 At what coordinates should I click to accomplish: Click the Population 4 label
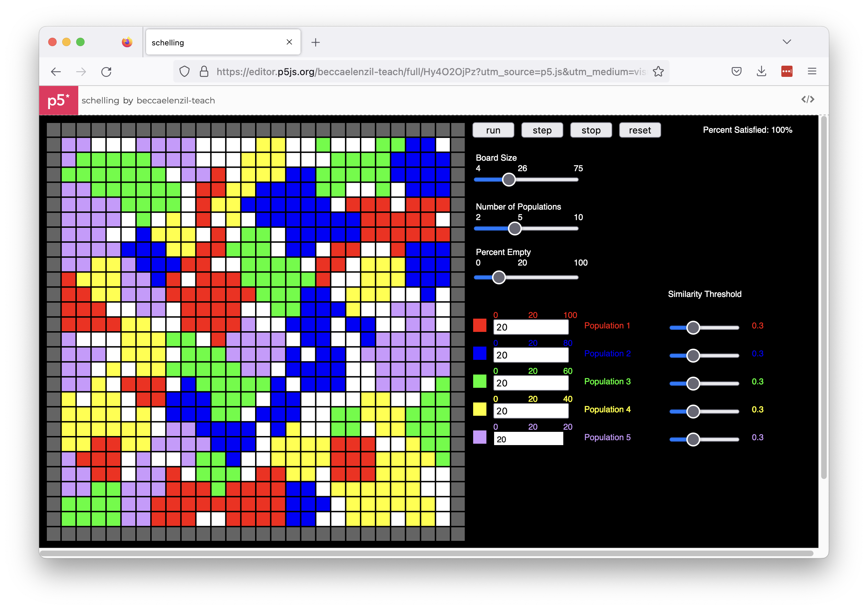pyautogui.click(x=607, y=410)
